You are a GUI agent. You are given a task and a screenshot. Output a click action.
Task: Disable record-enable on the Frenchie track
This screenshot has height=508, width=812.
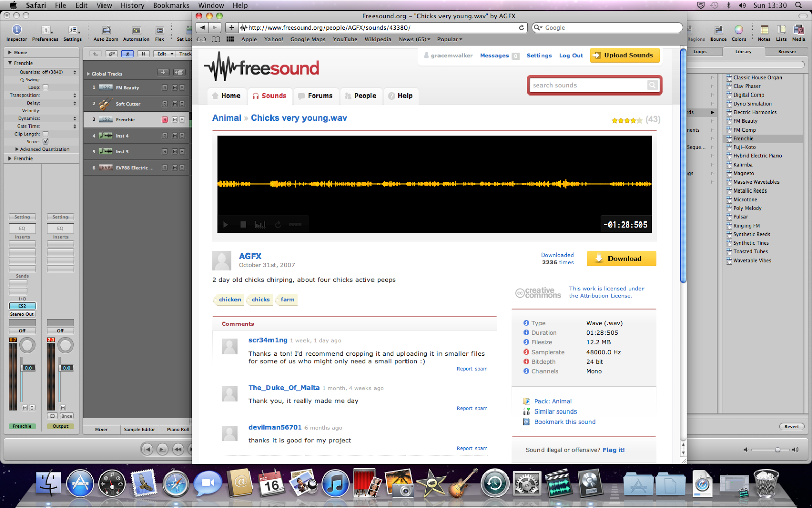pyautogui.click(x=165, y=119)
